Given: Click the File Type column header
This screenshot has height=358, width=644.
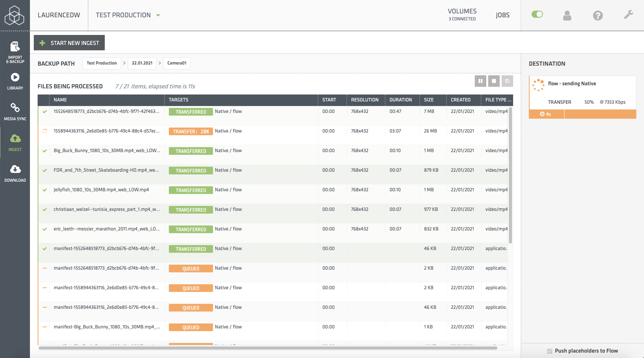Looking at the screenshot, I should click(498, 100).
